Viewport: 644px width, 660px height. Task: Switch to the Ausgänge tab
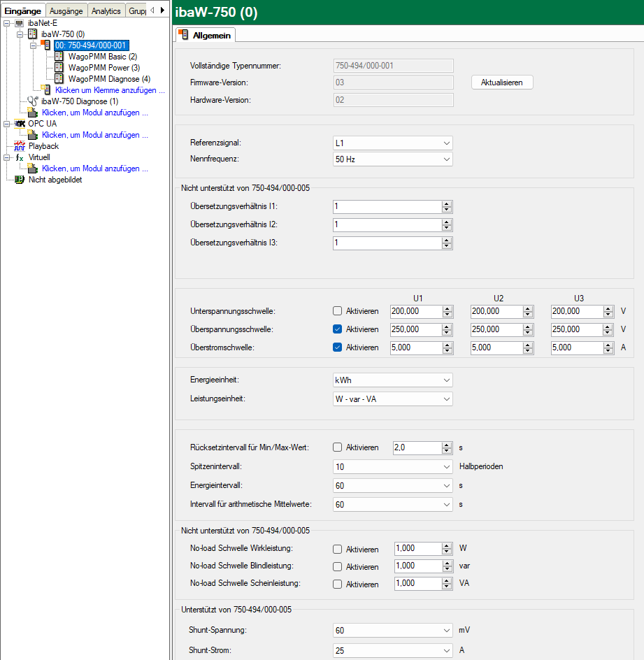[67, 10]
